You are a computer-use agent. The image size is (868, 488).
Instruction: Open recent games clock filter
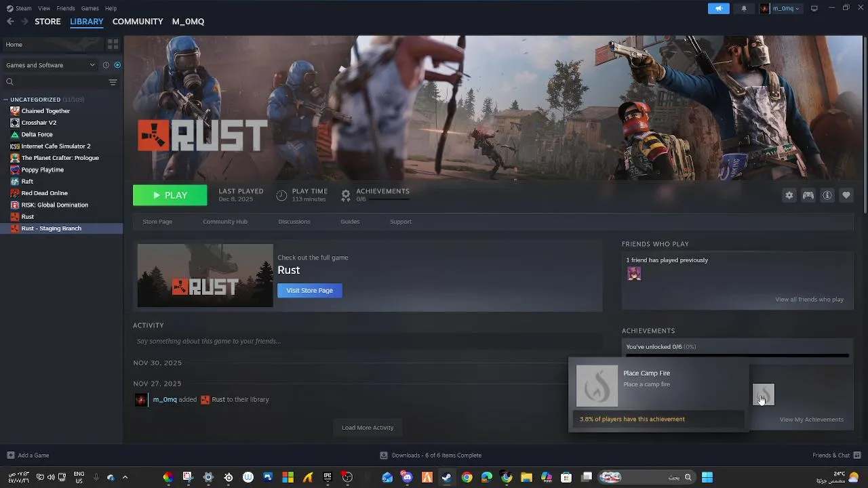(106, 65)
